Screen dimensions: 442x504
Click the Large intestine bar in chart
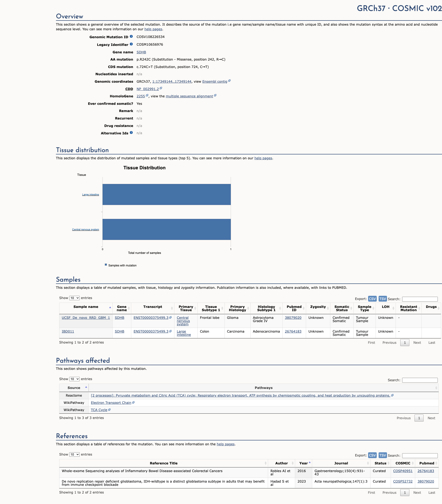(x=166, y=194)
